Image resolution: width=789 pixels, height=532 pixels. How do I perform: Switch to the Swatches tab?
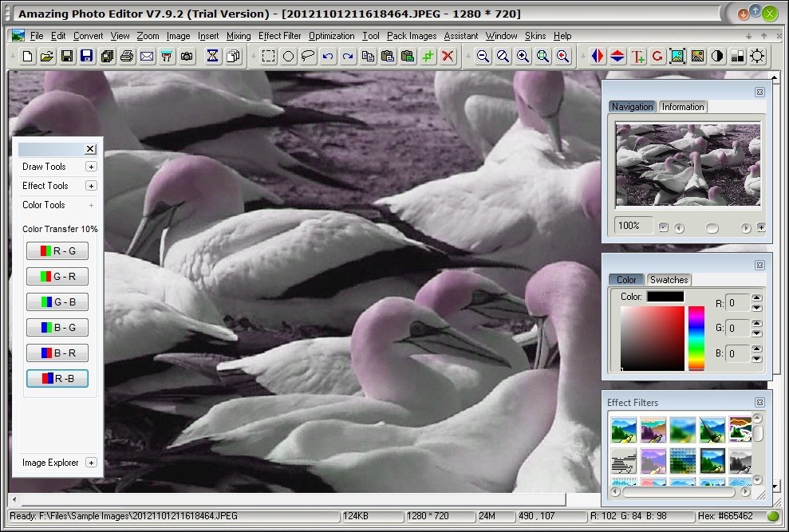click(669, 279)
